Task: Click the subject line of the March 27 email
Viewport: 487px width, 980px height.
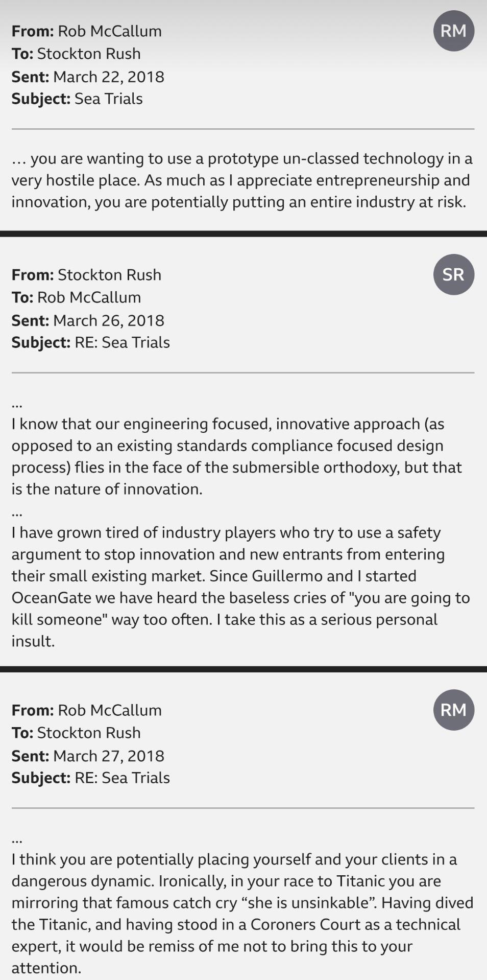Action: pos(91,778)
